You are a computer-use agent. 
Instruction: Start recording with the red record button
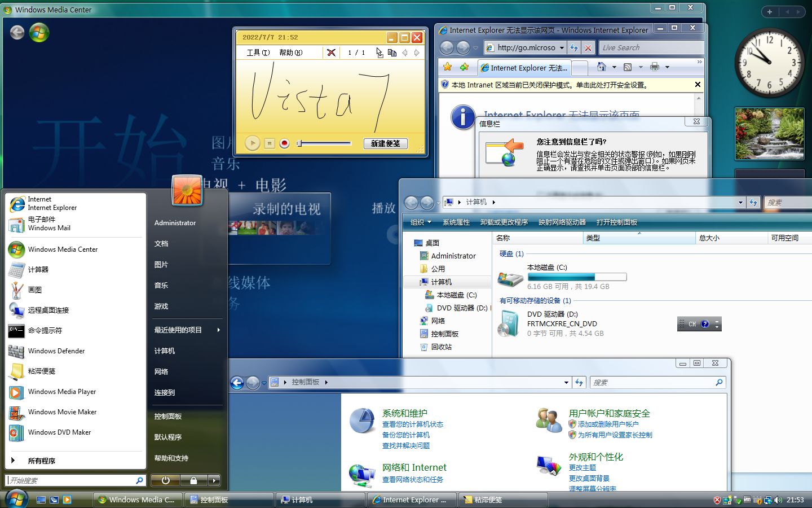click(x=284, y=143)
